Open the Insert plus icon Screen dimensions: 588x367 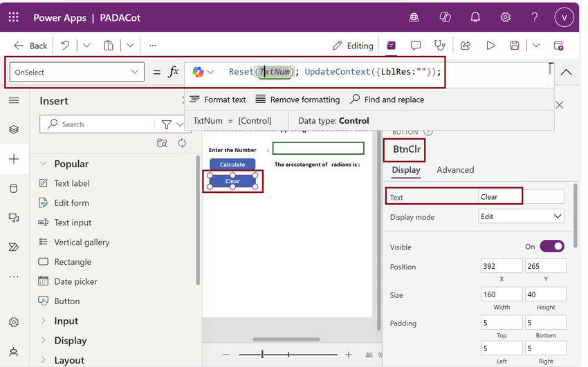point(14,159)
